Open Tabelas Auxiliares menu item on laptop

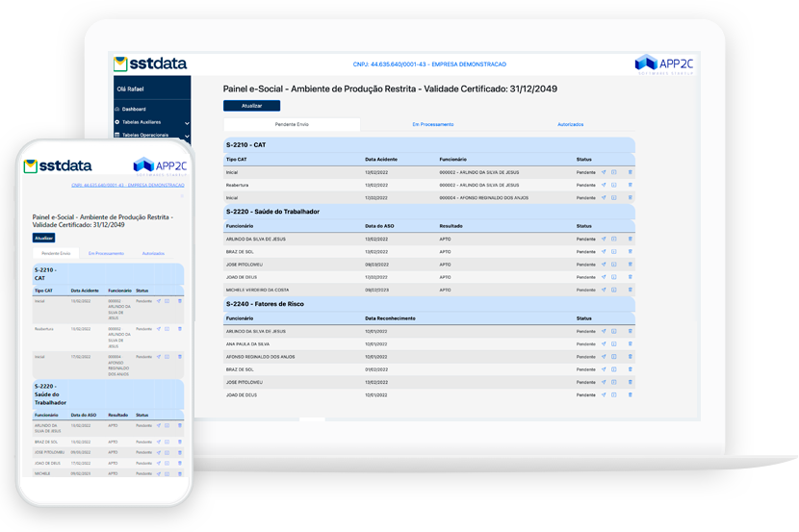pyautogui.click(x=142, y=122)
